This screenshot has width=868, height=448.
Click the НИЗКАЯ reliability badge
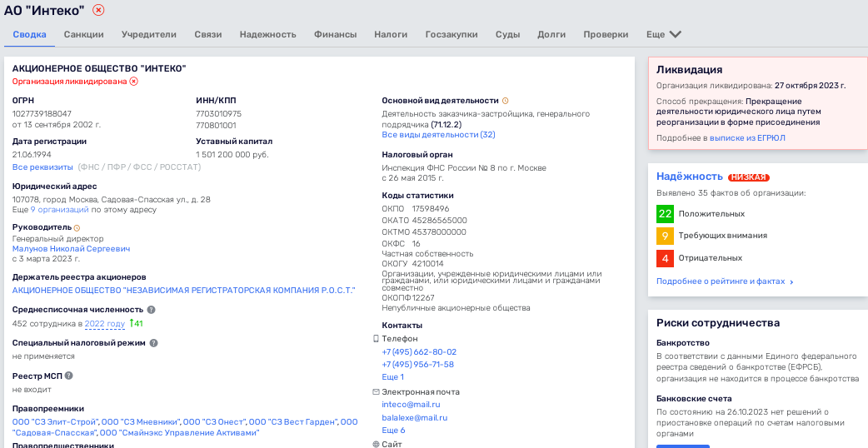click(748, 177)
